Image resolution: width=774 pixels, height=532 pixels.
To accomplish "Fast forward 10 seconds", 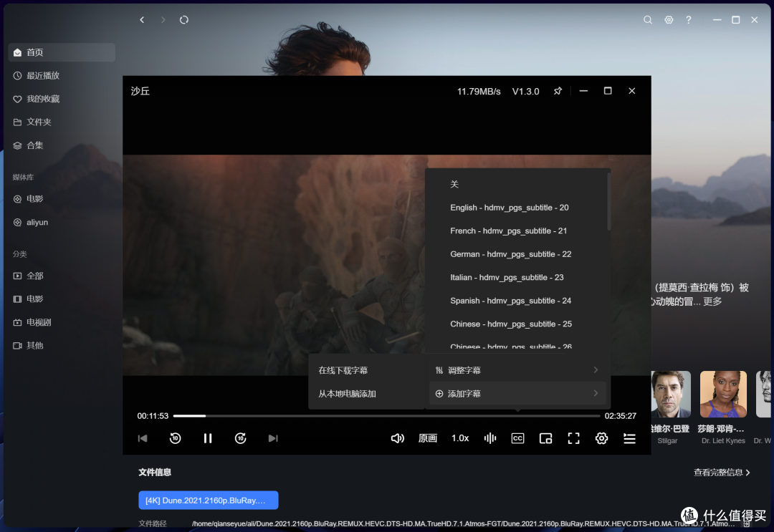I will [x=240, y=438].
